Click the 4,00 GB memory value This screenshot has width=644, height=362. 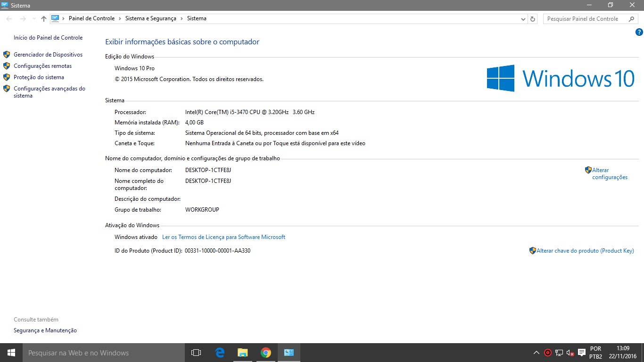194,123
